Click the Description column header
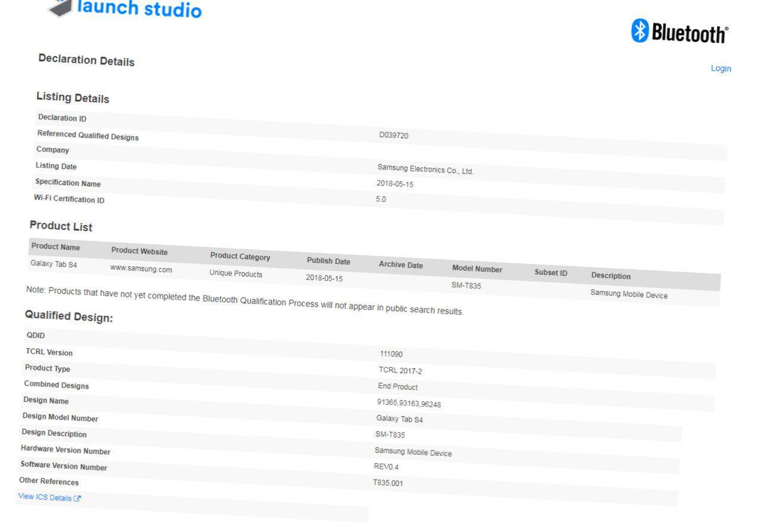The image size is (762, 532). [x=611, y=276]
